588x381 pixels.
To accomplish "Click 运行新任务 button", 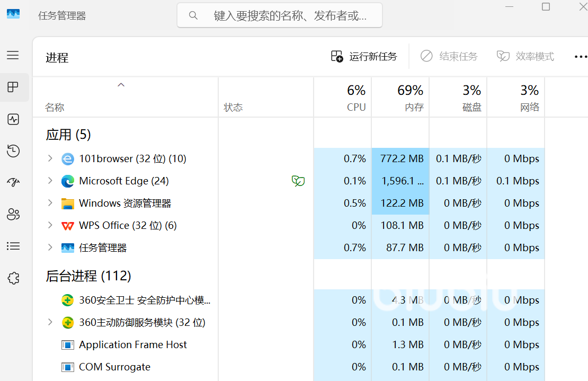I will (x=364, y=57).
